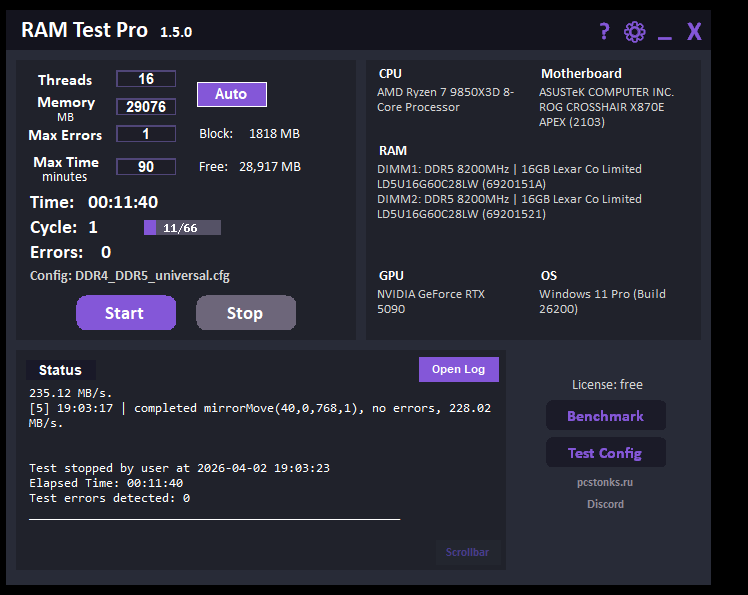Click the AMD Ryzen 7 9850X3D CPU text
Viewport: 748px width, 595px height.
point(446,99)
